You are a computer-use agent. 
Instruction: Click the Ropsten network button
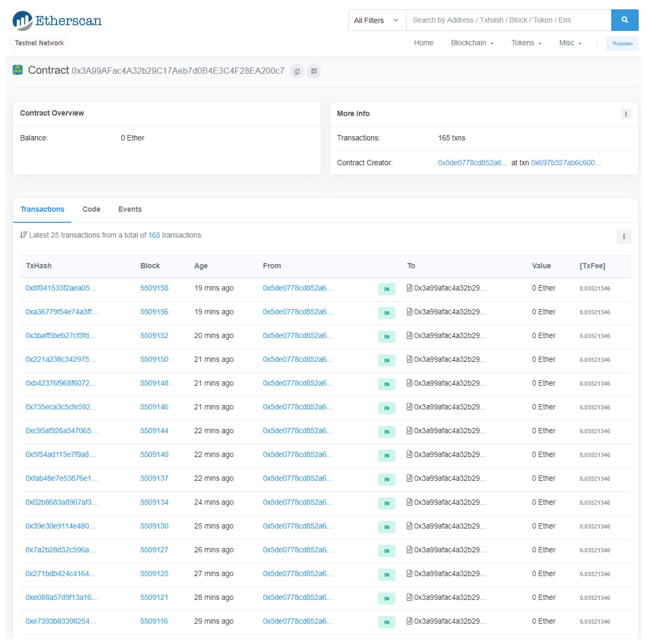coord(622,44)
